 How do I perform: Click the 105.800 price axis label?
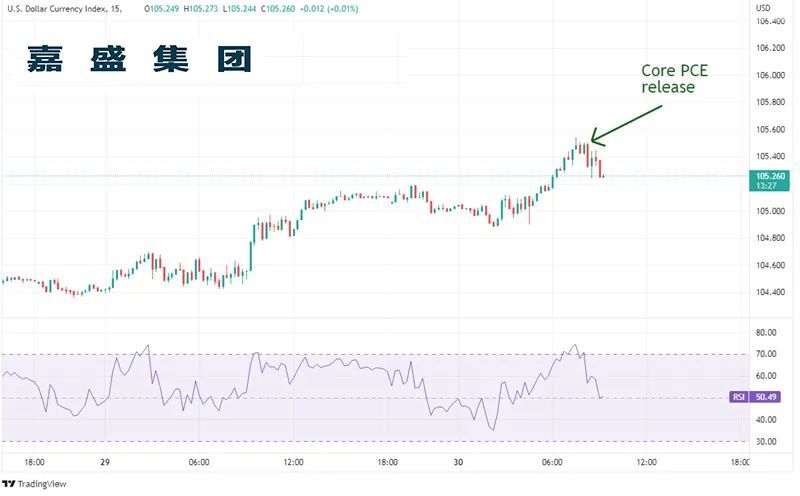(x=770, y=102)
